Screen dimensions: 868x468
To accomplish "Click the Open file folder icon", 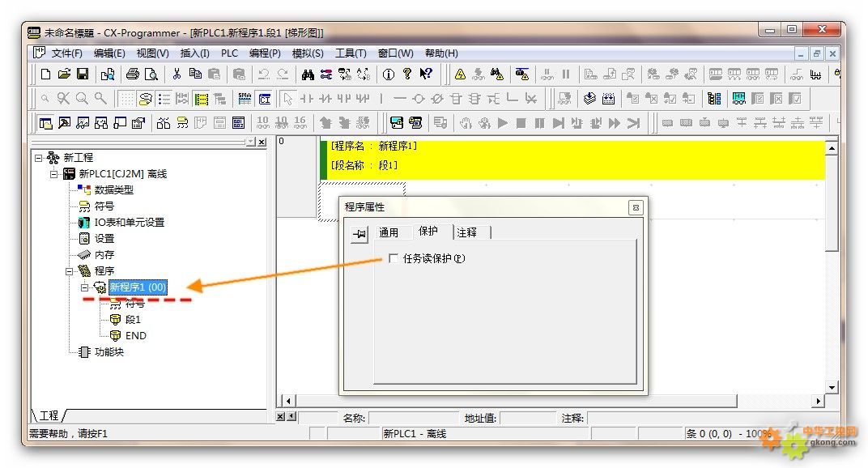I will pos(64,74).
